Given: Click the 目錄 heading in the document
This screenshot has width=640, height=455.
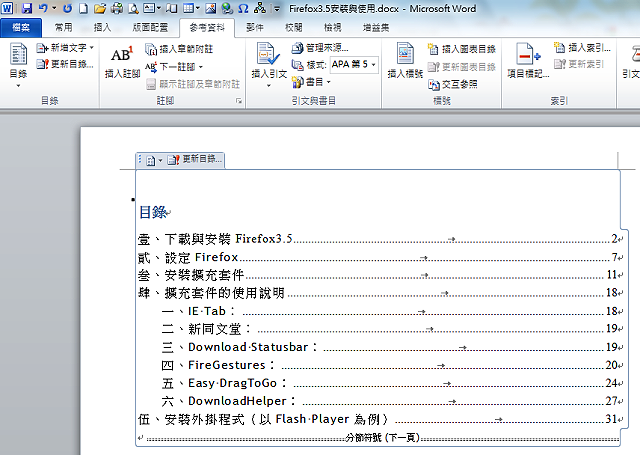Looking at the screenshot, I should [153, 212].
